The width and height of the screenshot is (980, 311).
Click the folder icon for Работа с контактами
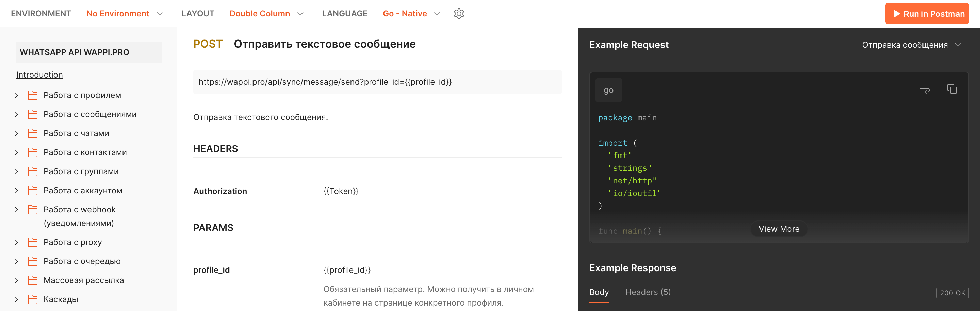pos(33,152)
